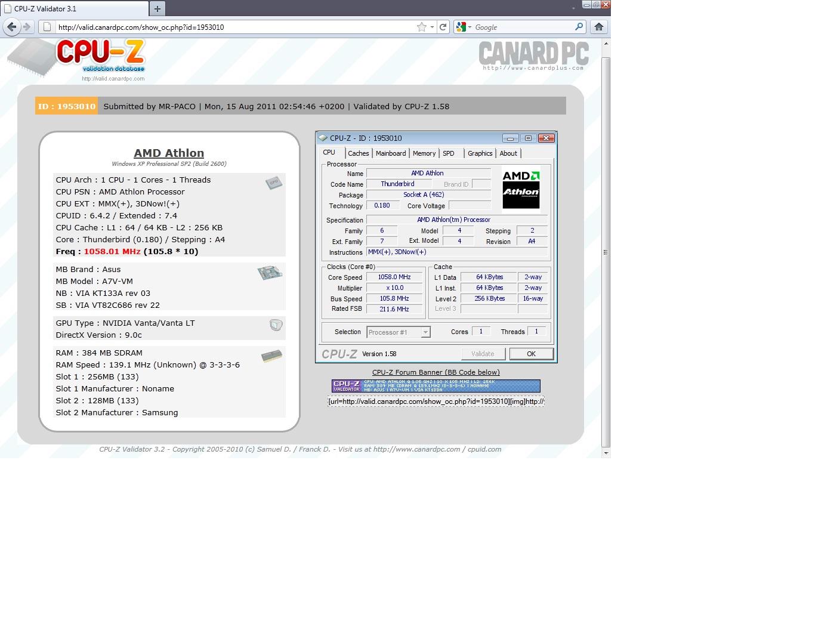Screen dimensions: 840x630
Task: Click the Multiplier x 10.0 field
Action: coord(394,288)
